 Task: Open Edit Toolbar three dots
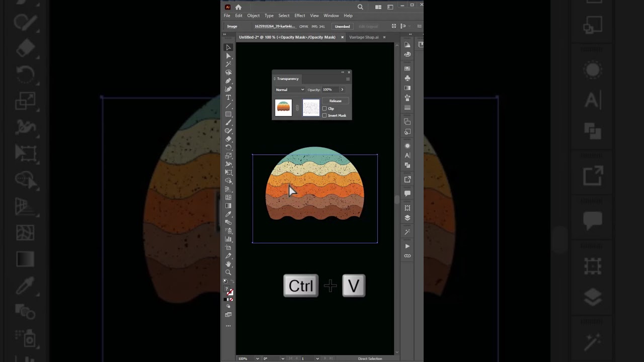228,326
